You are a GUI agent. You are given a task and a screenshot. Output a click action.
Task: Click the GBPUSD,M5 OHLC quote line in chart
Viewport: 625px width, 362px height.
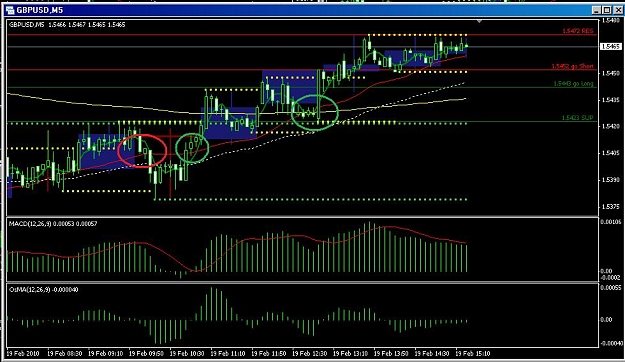(x=67, y=25)
